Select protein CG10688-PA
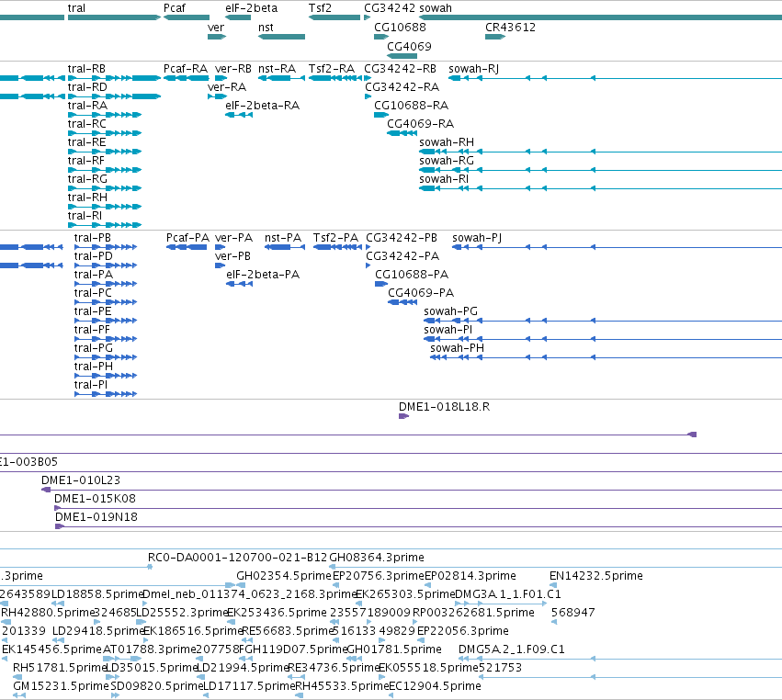Image resolution: width=782 pixels, height=700 pixels. coord(412,275)
